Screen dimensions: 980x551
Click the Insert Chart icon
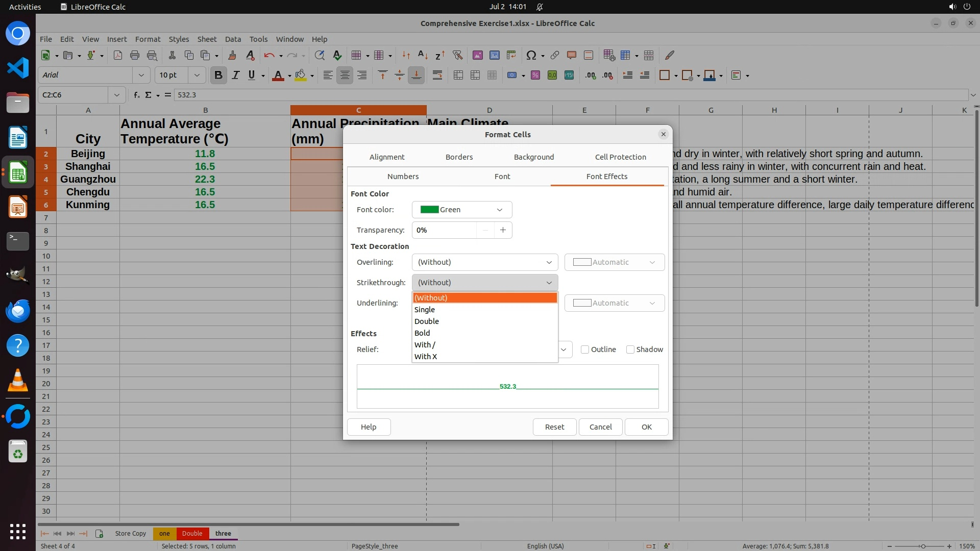pyautogui.click(x=494, y=55)
